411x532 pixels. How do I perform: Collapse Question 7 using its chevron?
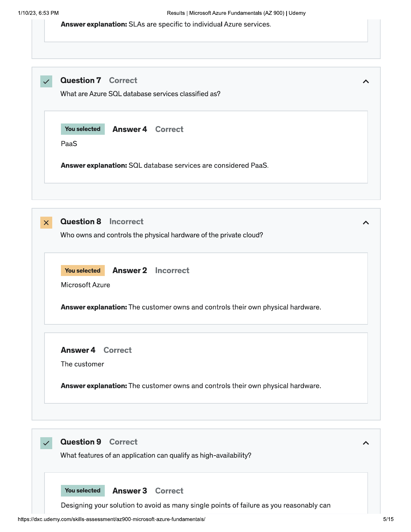coord(366,82)
